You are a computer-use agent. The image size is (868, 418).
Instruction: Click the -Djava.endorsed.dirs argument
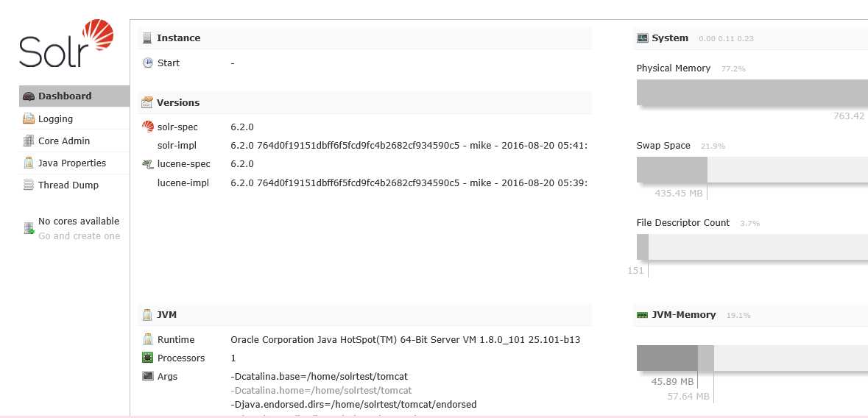[353, 404]
